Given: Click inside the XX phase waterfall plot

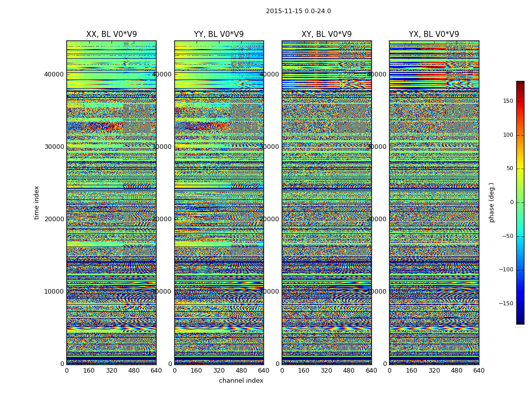Looking at the screenshot, I should click(111, 202).
